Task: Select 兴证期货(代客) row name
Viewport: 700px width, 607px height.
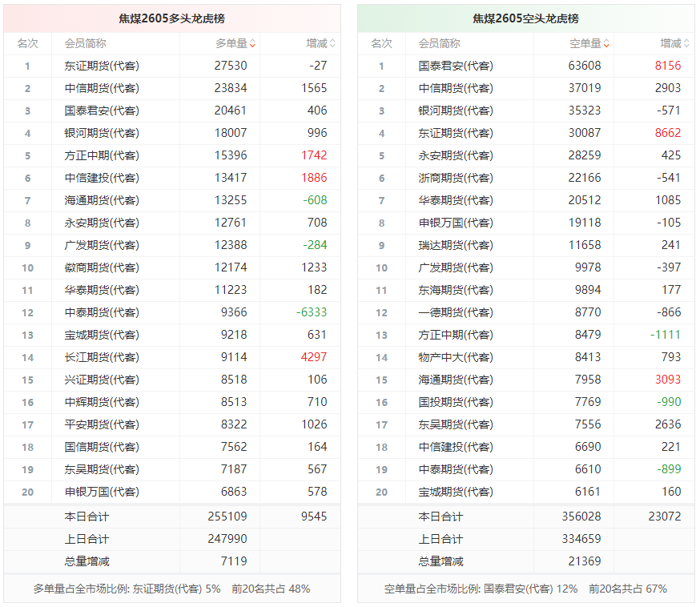Action: 102,380
